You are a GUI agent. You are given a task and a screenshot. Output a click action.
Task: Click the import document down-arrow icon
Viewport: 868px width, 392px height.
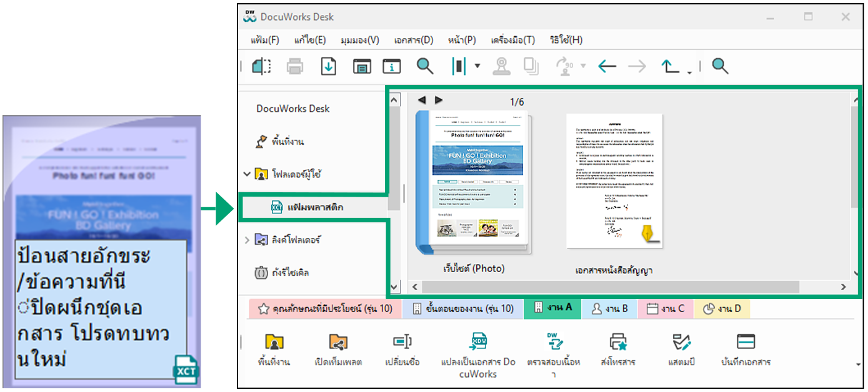(x=328, y=66)
